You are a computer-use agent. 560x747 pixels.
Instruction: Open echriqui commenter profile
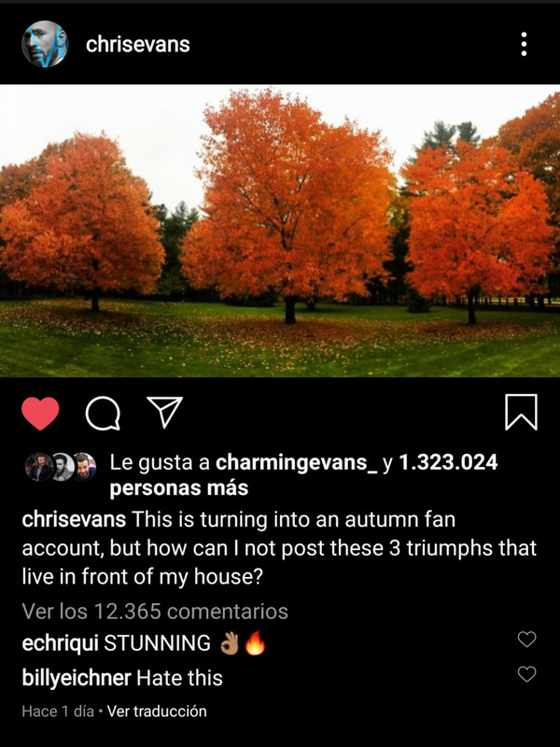pos(60,643)
